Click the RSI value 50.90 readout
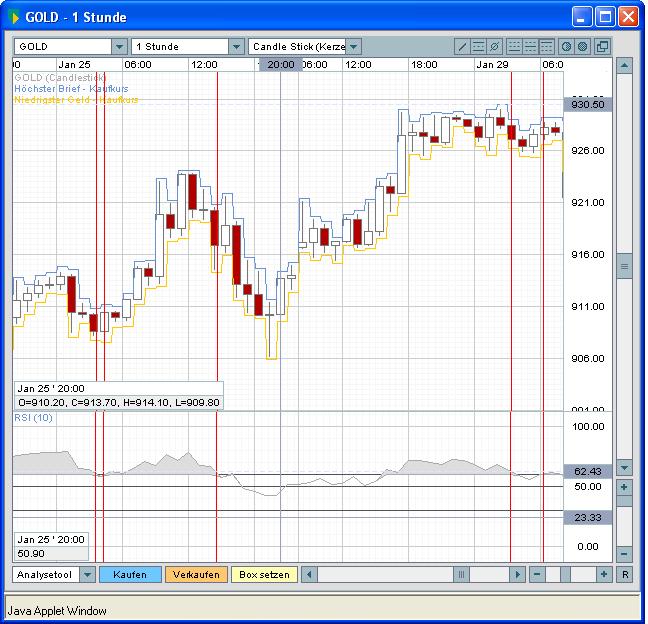The width and height of the screenshot is (648, 624). pos(52,554)
